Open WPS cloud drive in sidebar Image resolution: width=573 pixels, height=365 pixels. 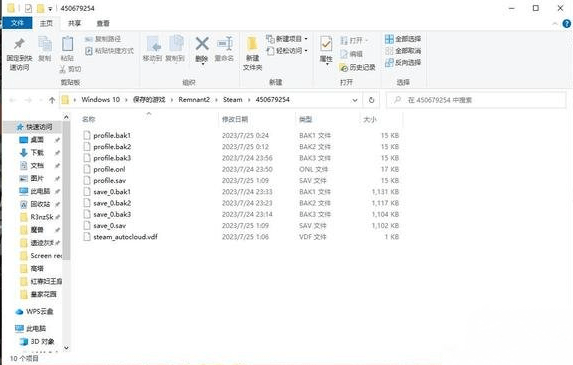pyautogui.click(x=39, y=312)
